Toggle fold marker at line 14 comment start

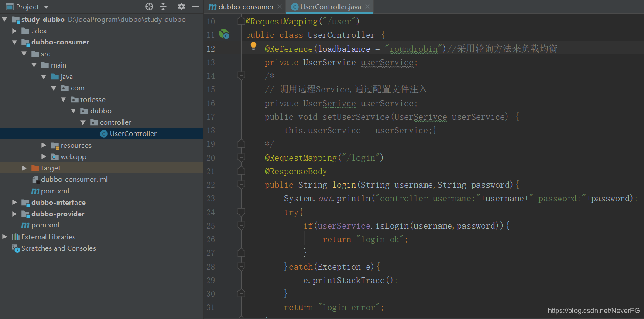[x=241, y=76]
